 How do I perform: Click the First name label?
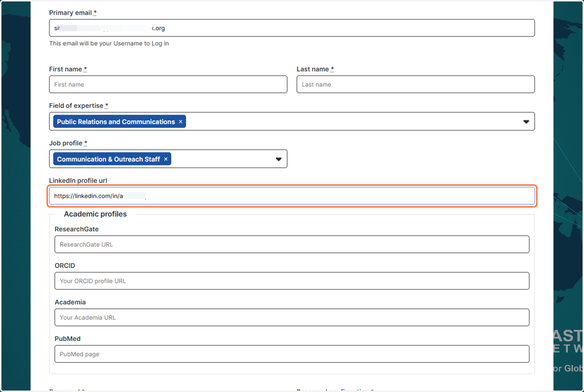[x=68, y=69]
